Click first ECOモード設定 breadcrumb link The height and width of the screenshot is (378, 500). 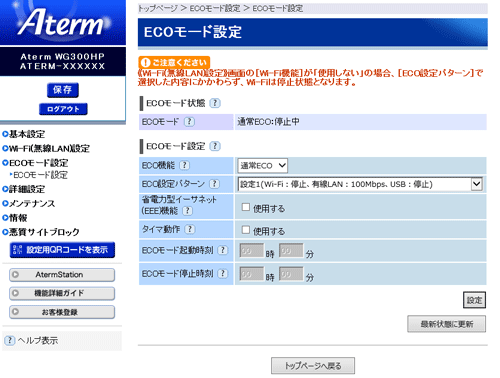(x=215, y=8)
